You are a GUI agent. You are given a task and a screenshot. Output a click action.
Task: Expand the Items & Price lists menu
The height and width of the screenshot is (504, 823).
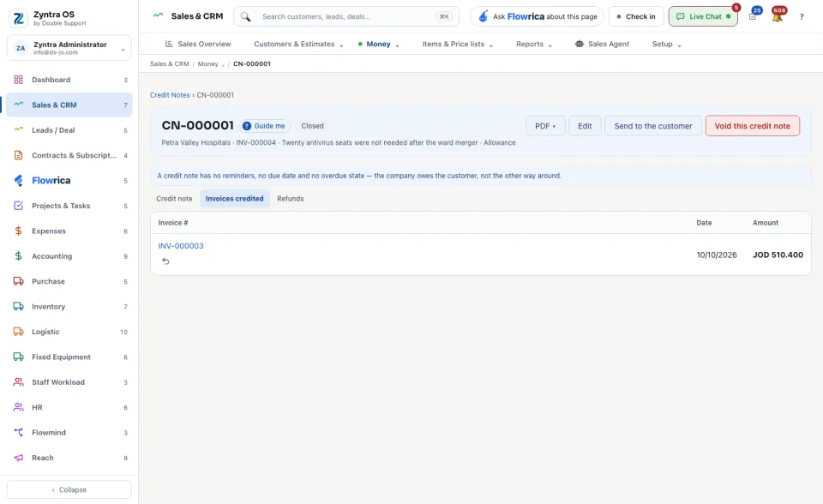(458, 44)
